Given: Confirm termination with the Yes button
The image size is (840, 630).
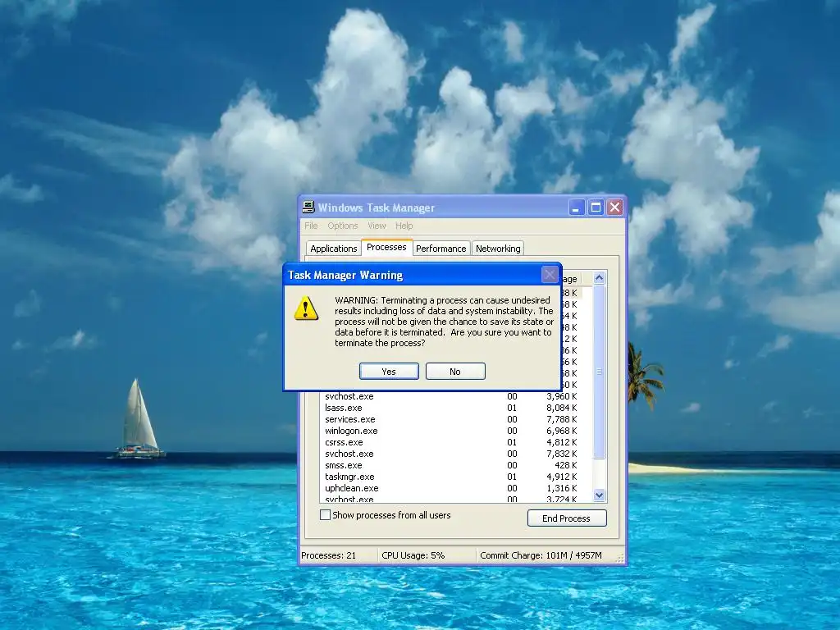Looking at the screenshot, I should coord(389,372).
